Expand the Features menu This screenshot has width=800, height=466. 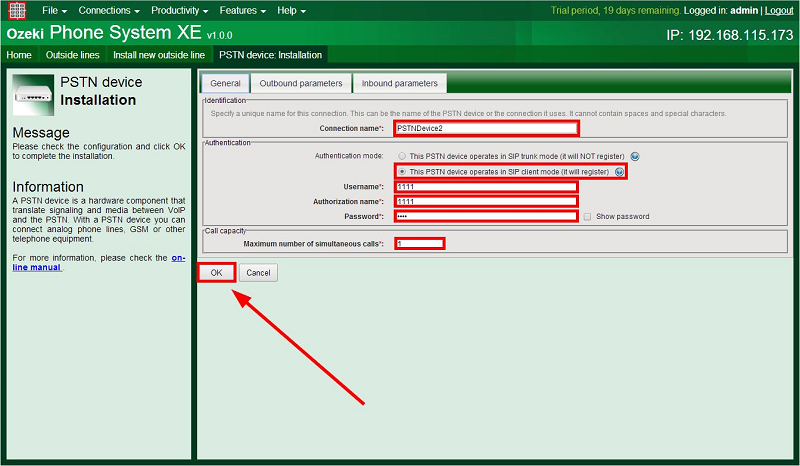point(242,10)
